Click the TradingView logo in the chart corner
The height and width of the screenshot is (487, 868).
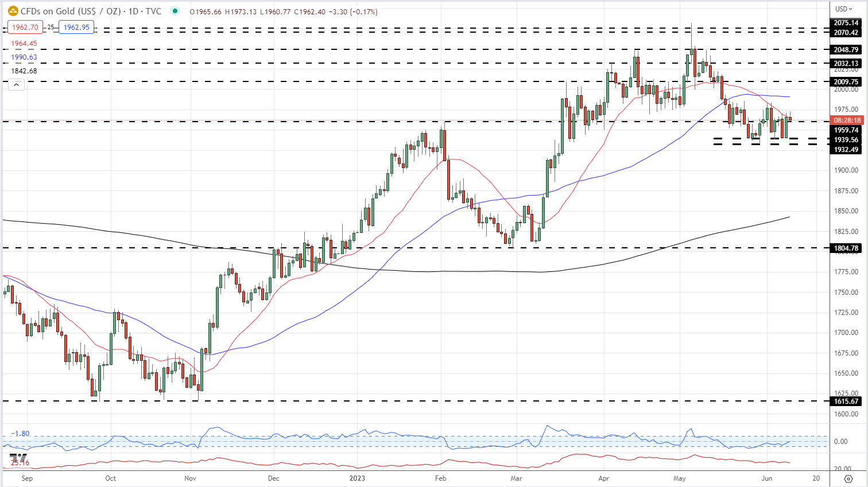tap(19, 458)
